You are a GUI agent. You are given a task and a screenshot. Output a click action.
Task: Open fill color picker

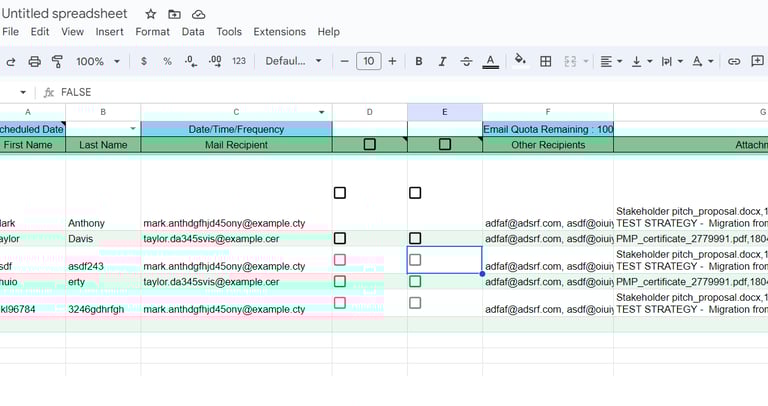(520, 60)
